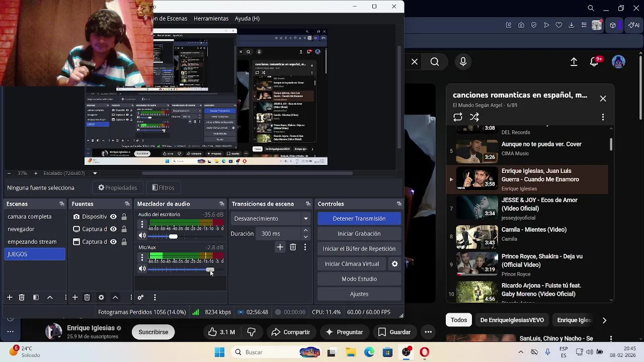Toggle lock on window Captura d source
Viewport: 644px width, 362px height.
click(x=124, y=242)
